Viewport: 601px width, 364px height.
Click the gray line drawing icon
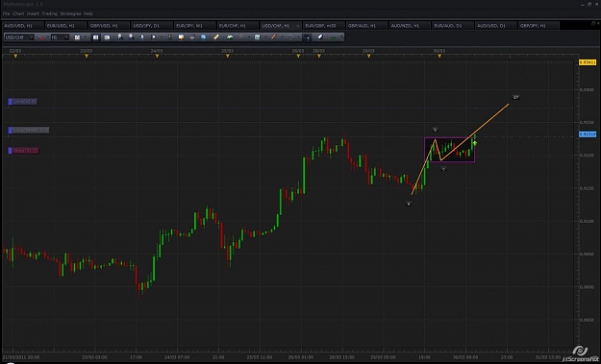(241, 37)
